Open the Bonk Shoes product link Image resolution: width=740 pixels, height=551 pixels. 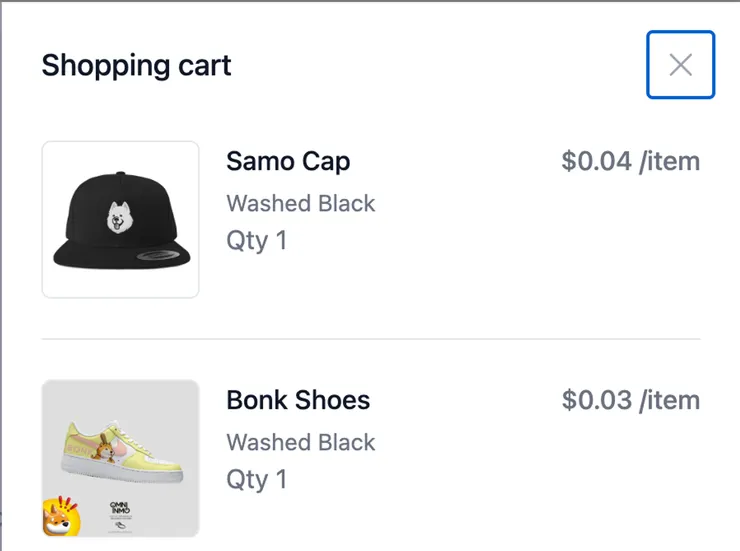(298, 400)
